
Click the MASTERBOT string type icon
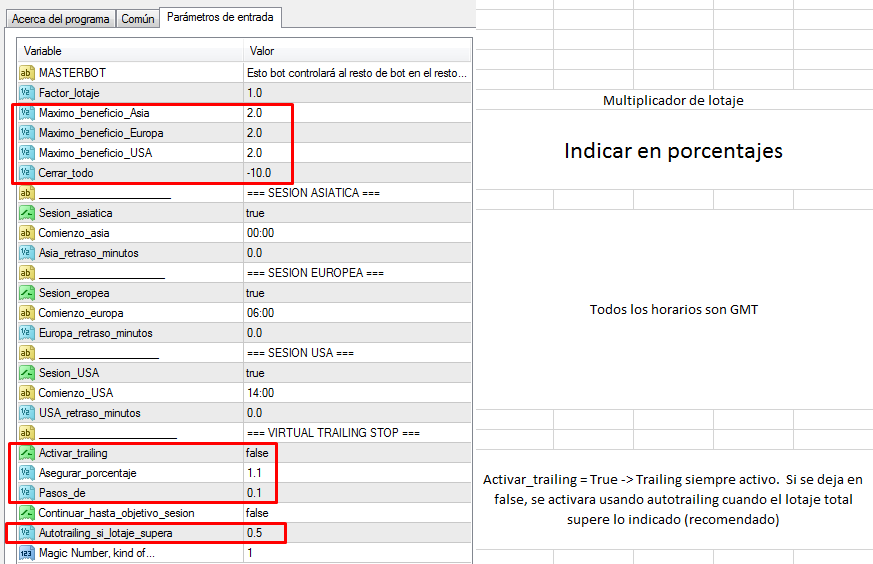(27, 73)
